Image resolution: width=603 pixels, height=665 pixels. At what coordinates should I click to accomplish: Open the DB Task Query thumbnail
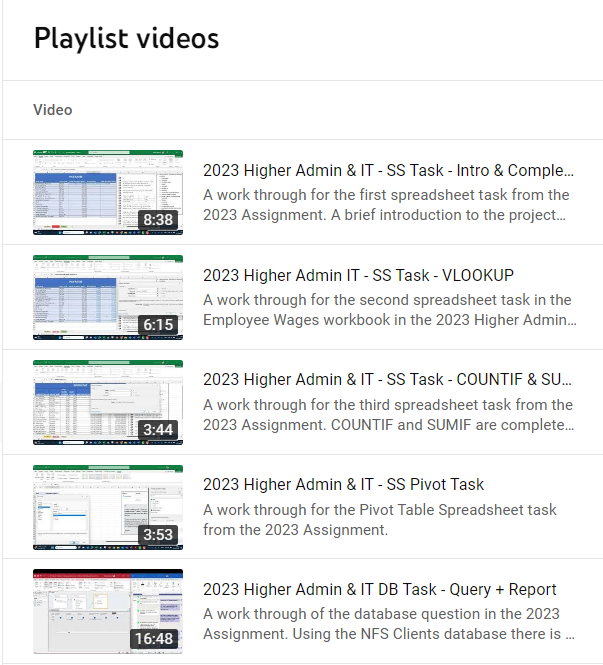click(x=108, y=611)
